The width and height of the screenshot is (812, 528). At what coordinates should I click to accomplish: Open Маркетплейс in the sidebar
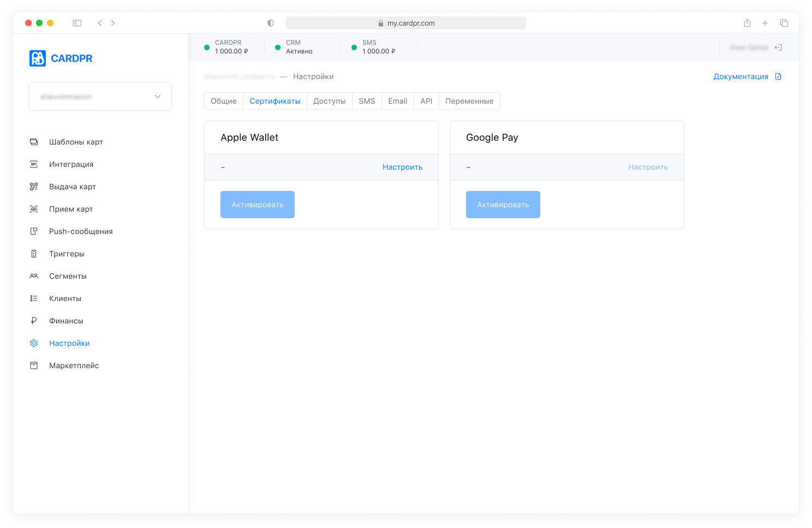74,365
